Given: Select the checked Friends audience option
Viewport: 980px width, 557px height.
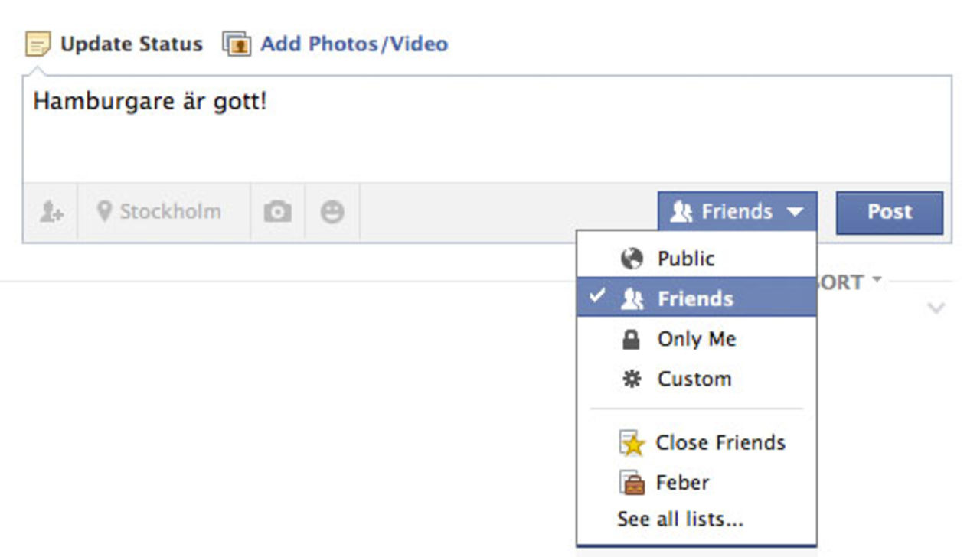Looking at the screenshot, I should (695, 298).
